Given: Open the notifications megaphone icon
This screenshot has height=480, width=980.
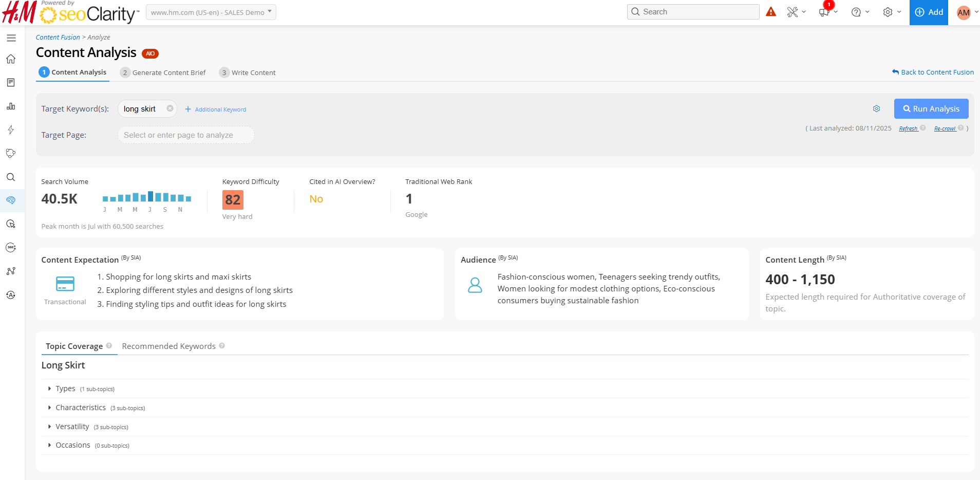Looking at the screenshot, I should [x=824, y=12].
